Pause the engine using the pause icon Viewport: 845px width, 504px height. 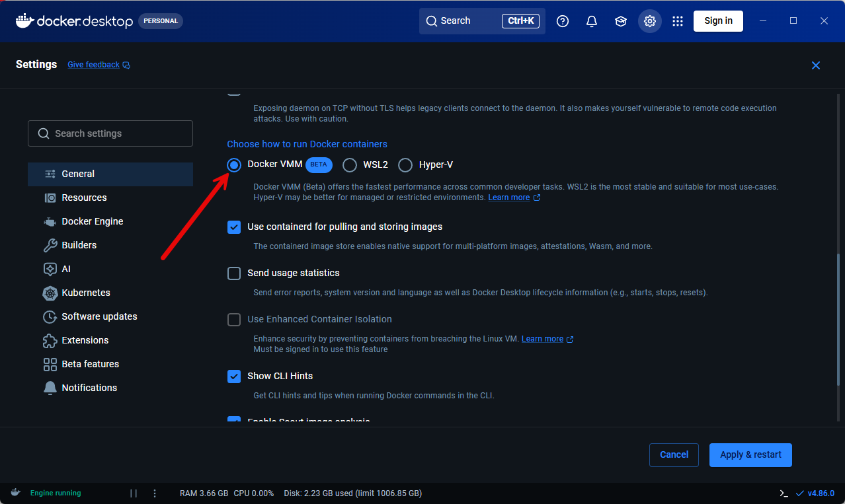pyautogui.click(x=134, y=493)
